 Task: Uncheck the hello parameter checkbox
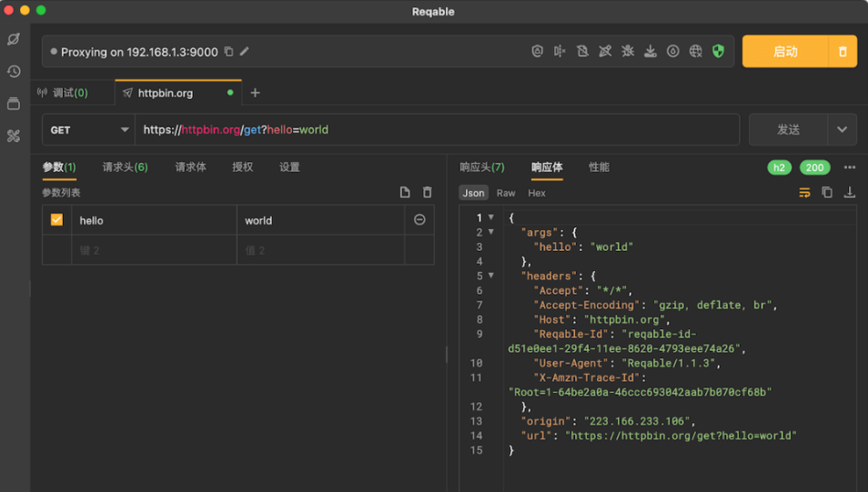pyautogui.click(x=56, y=220)
